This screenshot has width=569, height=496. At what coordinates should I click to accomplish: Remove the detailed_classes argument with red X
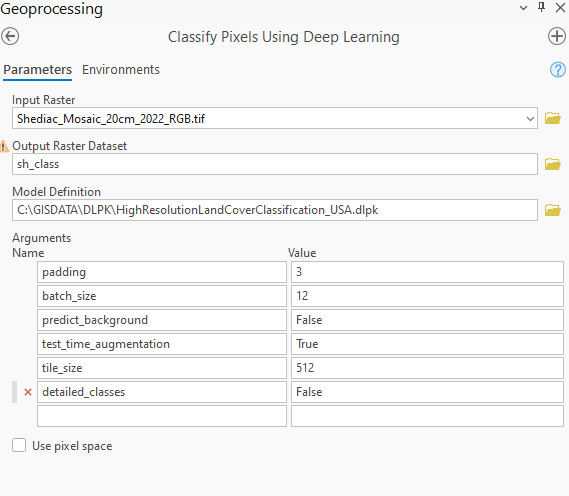[x=28, y=392]
